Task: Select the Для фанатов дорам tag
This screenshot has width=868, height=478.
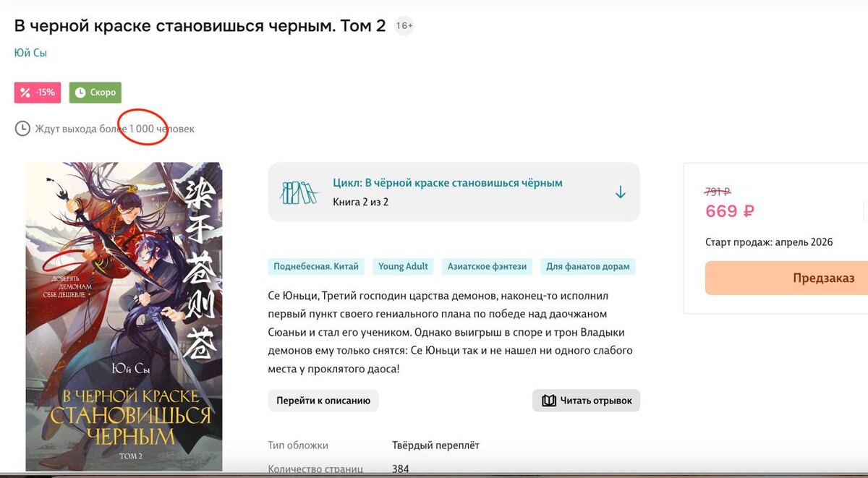Action: coord(587,266)
